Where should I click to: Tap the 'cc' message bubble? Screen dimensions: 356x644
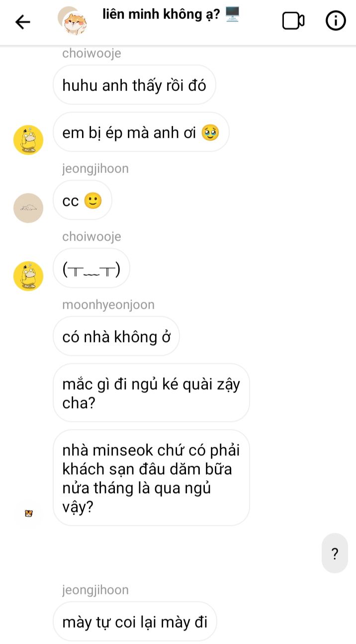coord(82,200)
